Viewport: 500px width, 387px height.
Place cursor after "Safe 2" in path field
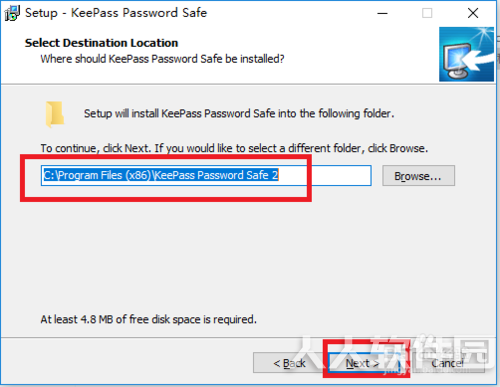(279, 175)
